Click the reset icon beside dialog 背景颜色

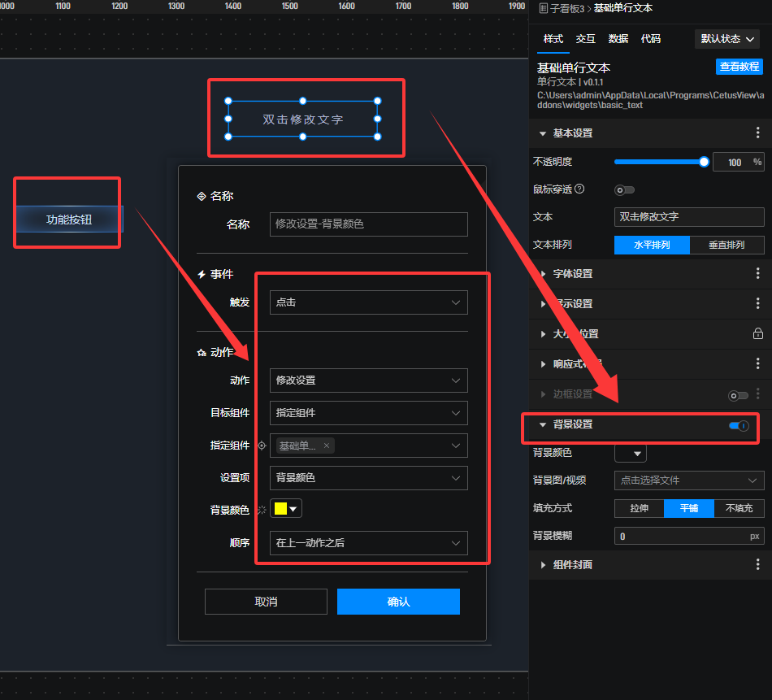point(262,510)
